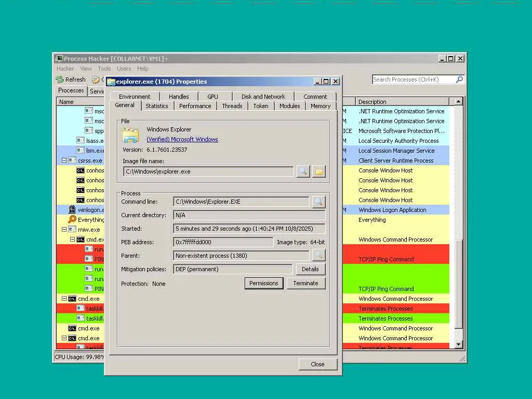This screenshot has height=399, width=532.
Task: Click the csrss.exe process icon
Action: point(72,160)
